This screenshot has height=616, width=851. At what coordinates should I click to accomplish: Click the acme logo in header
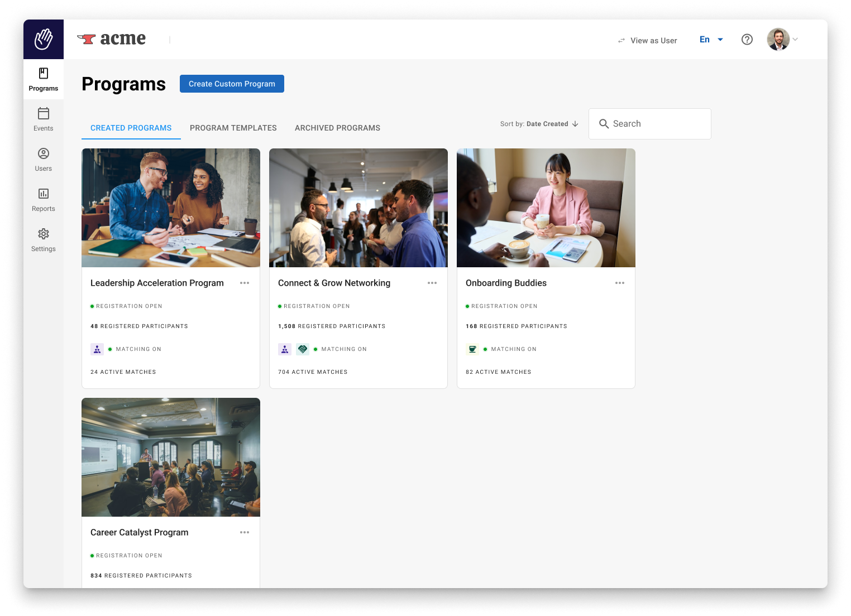pos(111,39)
